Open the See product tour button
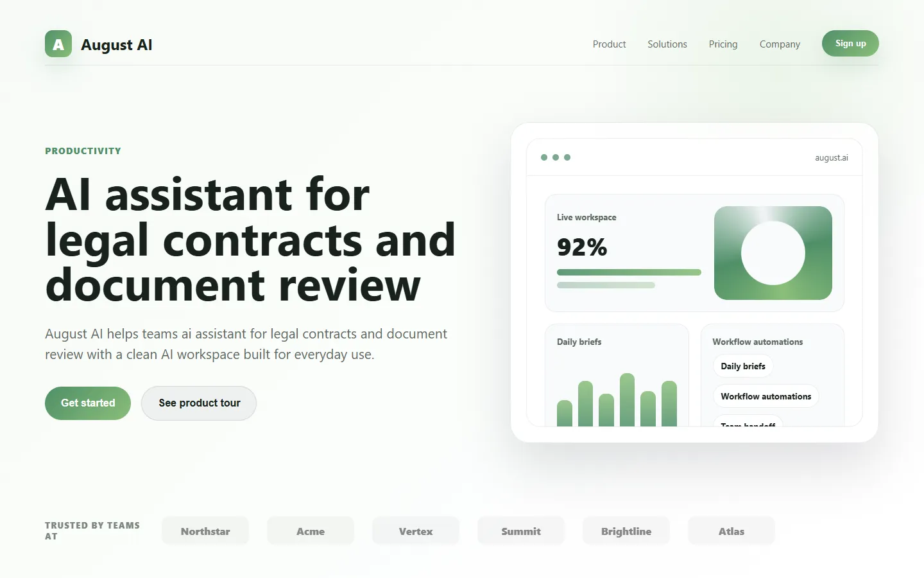This screenshot has width=924, height=578. click(199, 403)
